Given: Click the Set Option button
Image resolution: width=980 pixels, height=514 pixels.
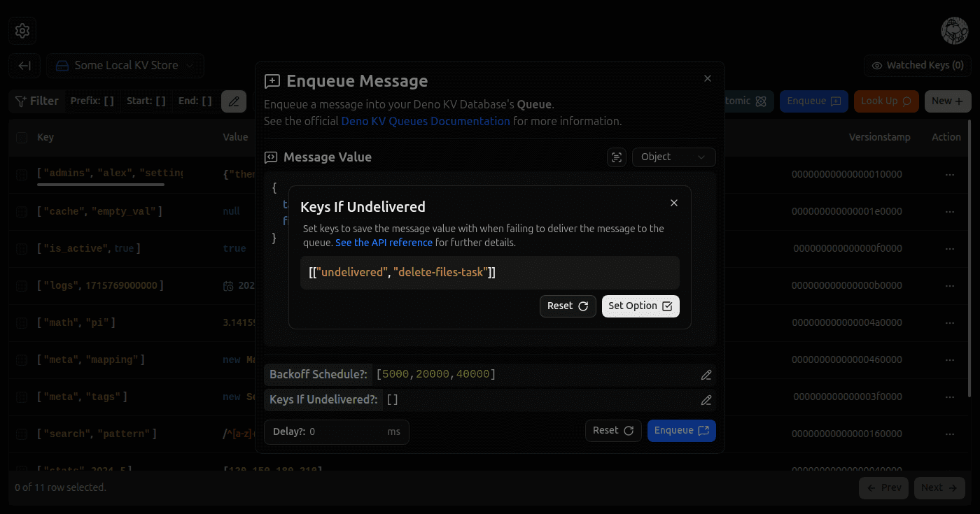Looking at the screenshot, I should coord(640,306).
